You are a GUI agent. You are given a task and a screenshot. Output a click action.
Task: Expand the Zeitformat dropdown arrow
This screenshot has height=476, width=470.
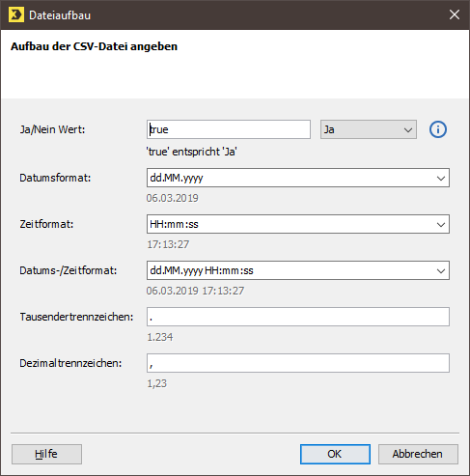pos(440,224)
